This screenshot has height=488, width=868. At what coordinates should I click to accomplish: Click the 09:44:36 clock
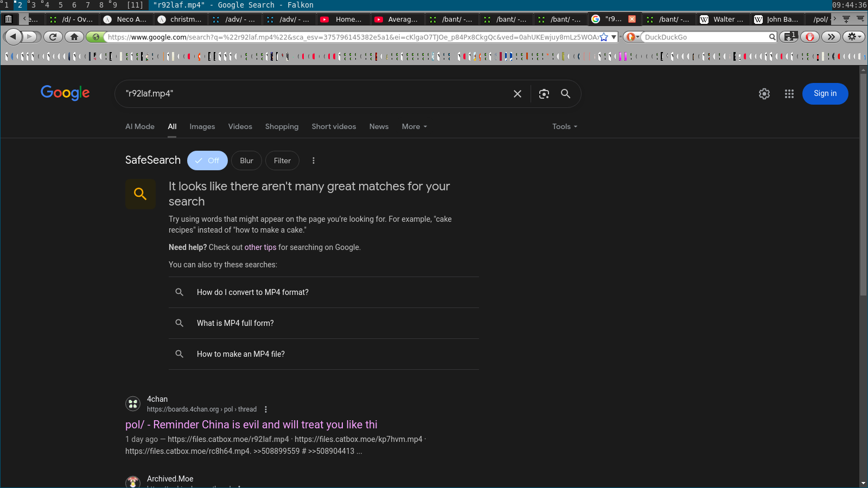click(x=849, y=5)
